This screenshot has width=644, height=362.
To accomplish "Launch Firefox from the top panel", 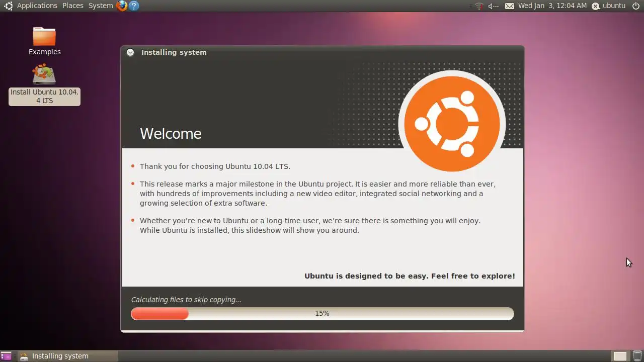I will click(x=122, y=6).
